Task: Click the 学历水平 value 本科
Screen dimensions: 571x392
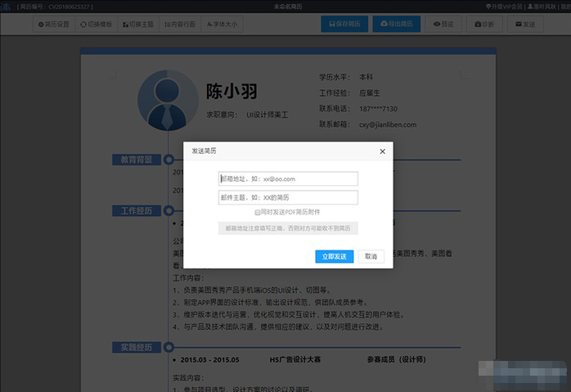Action: click(x=366, y=77)
